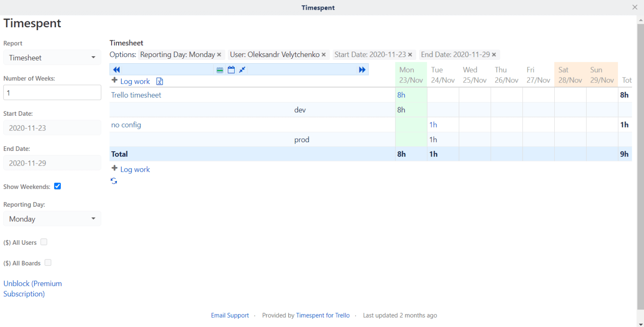The width and height of the screenshot is (644, 327).
Task: Enable the ($) All Boards checkbox
Action: 48,262
